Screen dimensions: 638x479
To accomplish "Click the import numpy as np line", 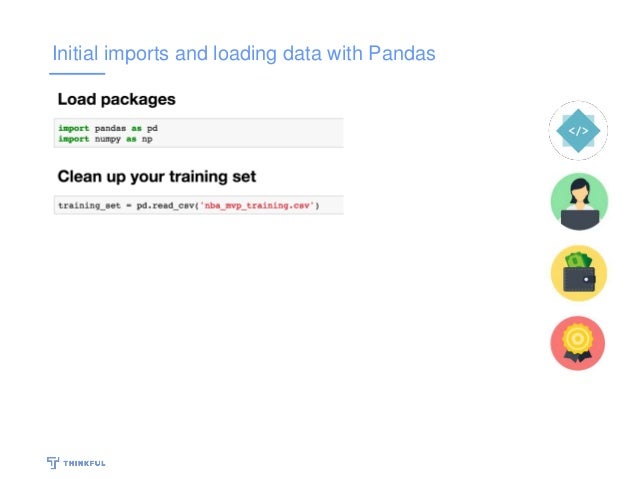I will coord(105,139).
